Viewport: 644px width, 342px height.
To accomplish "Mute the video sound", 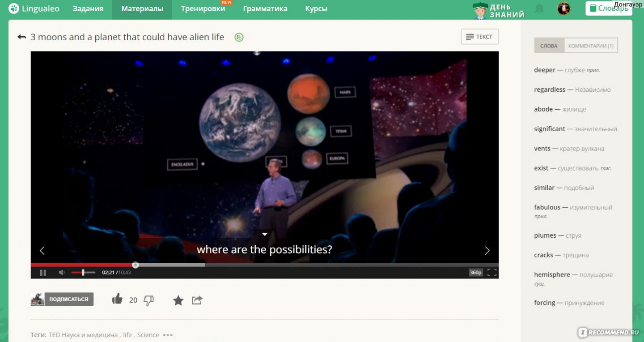I will point(62,273).
